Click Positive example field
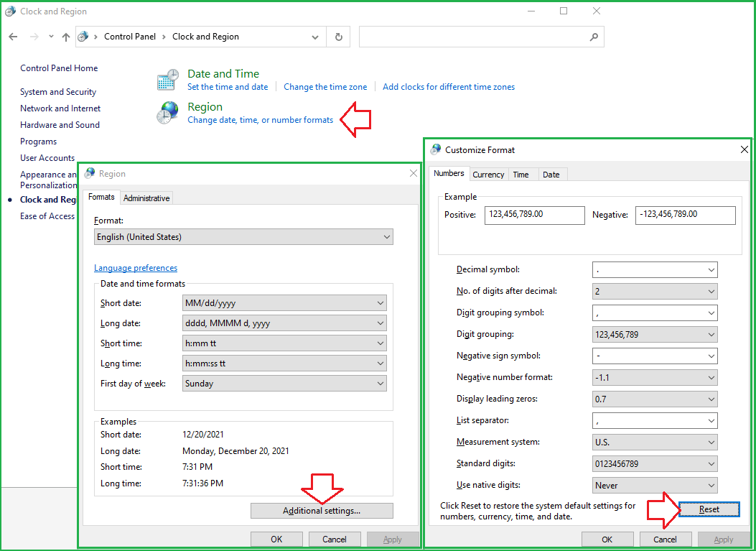This screenshot has width=756, height=551. (534, 216)
